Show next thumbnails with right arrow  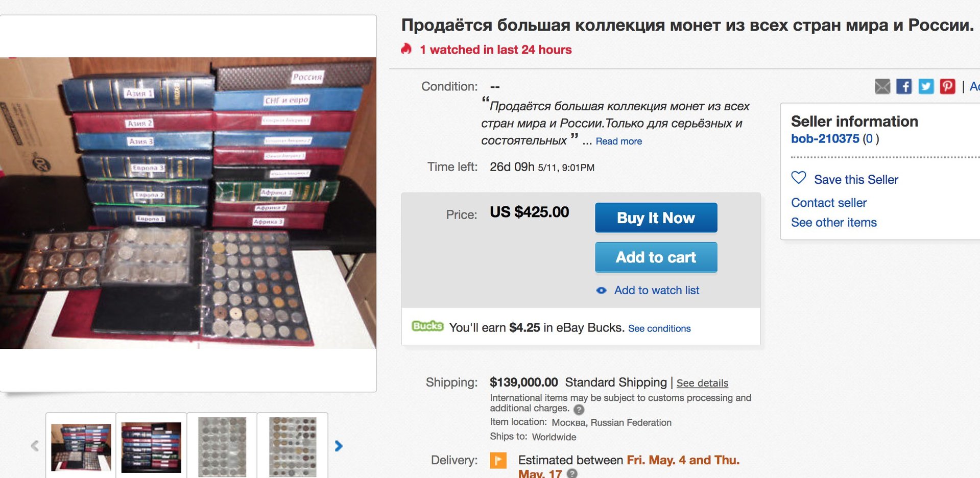coord(339,446)
